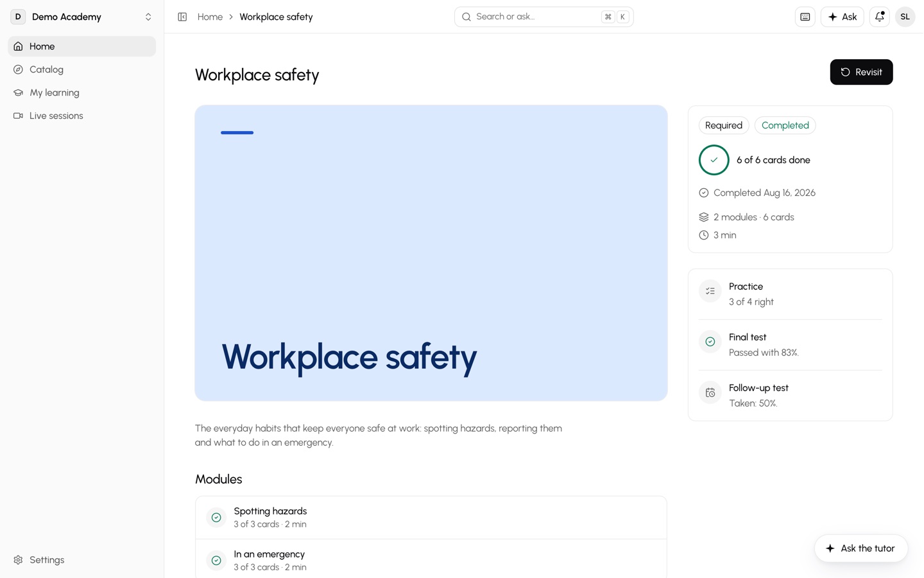Click the Required badge

pyautogui.click(x=724, y=125)
